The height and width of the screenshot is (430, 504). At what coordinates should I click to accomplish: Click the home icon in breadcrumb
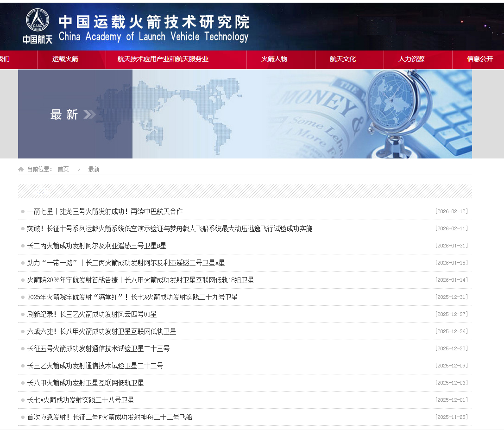(21, 170)
